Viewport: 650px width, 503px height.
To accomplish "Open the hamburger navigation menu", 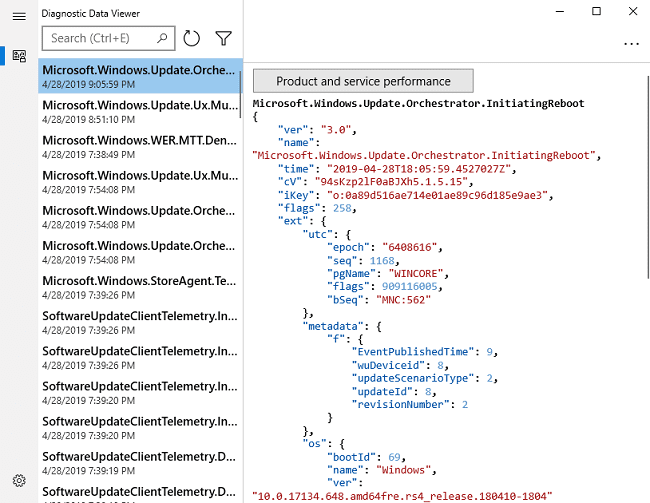I will (19, 17).
